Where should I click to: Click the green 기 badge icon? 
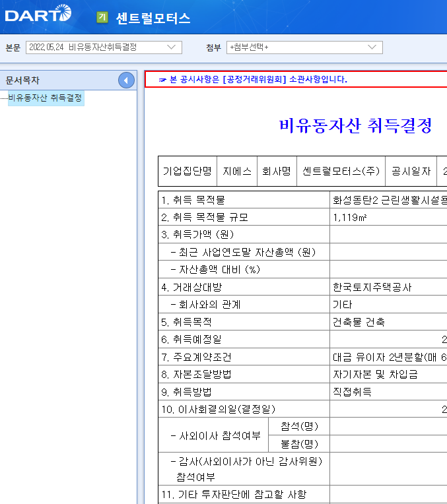(102, 17)
